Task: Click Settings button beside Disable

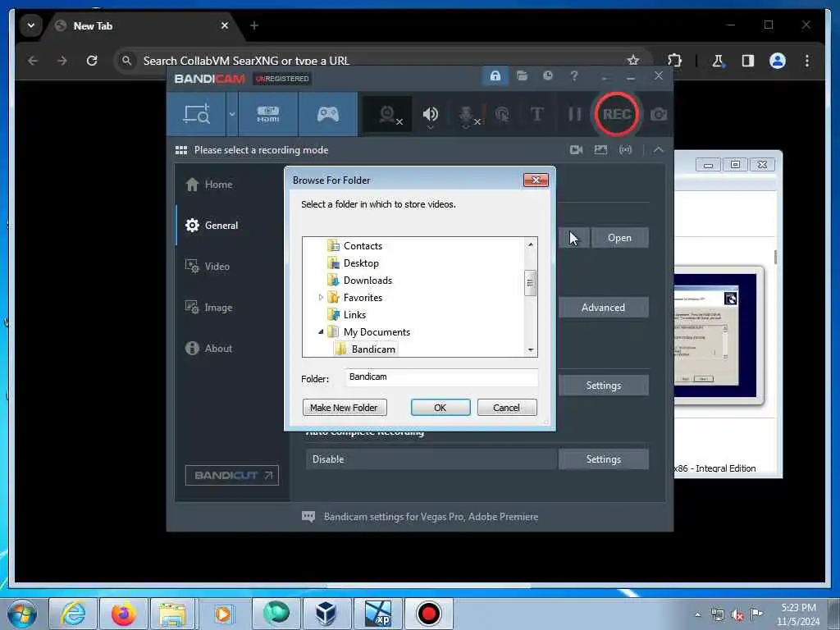Action: point(603,459)
